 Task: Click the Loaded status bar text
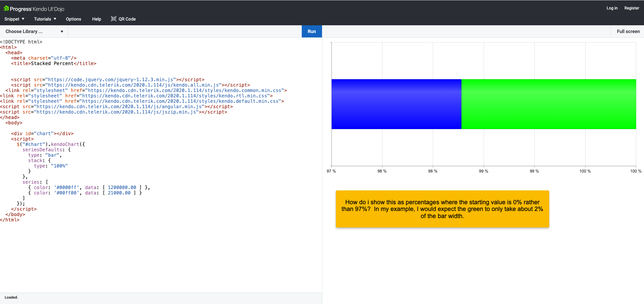click(x=11, y=297)
